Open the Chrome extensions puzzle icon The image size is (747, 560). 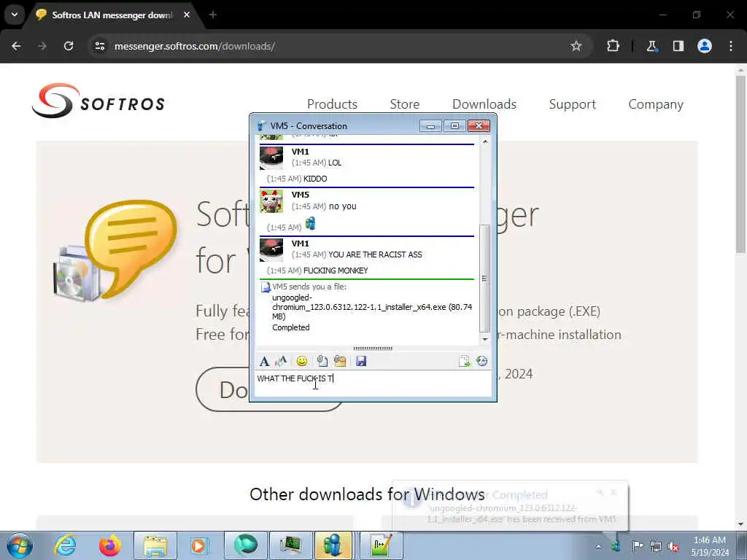pyautogui.click(x=613, y=46)
